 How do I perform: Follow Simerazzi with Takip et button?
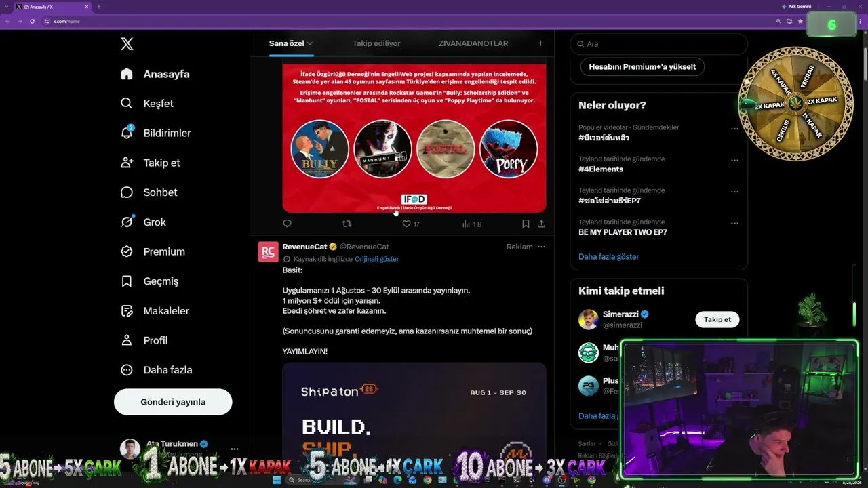click(x=717, y=319)
